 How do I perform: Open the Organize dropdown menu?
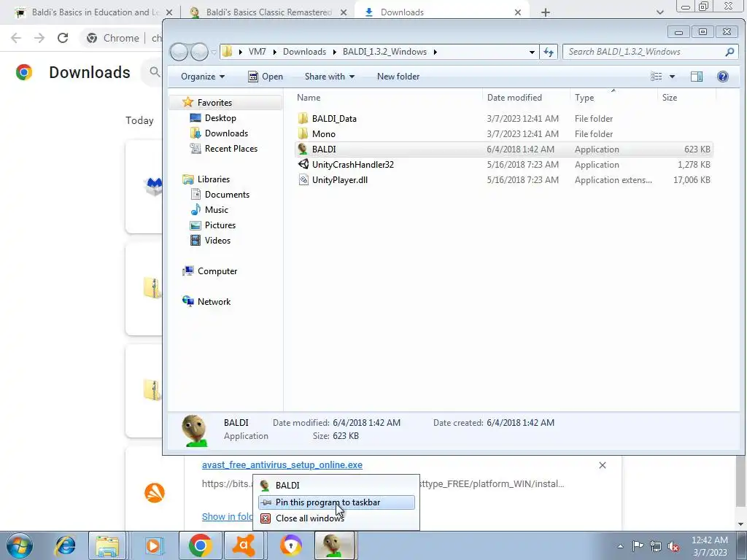point(203,76)
